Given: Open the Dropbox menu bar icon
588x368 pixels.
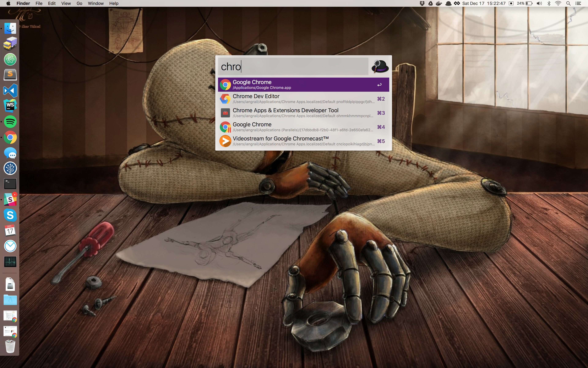Looking at the screenshot, I should [422, 3].
